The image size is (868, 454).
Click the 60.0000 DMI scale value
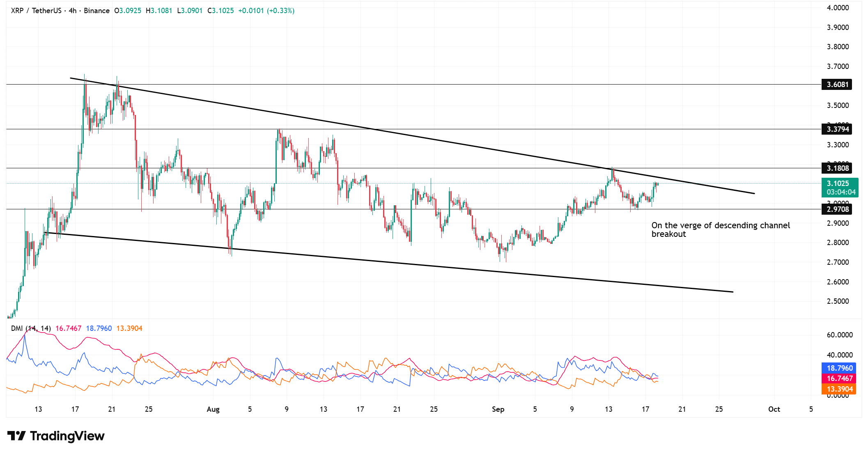coord(839,335)
